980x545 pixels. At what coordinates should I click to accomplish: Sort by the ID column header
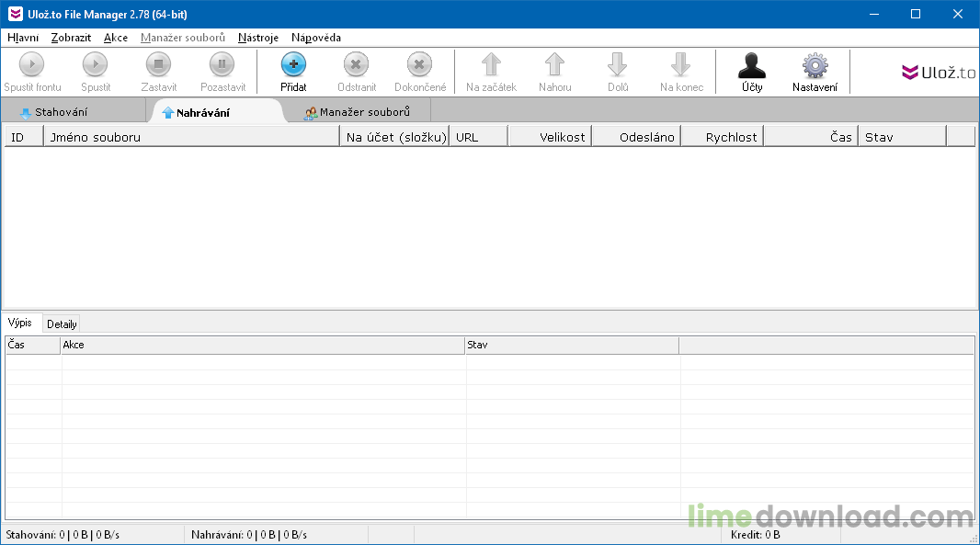point(25,137)
